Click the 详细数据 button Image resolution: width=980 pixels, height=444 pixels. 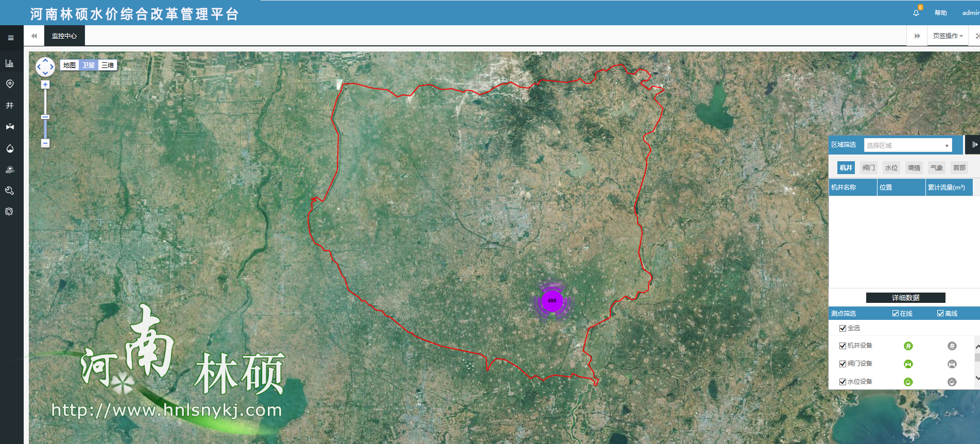click(905, 298)
